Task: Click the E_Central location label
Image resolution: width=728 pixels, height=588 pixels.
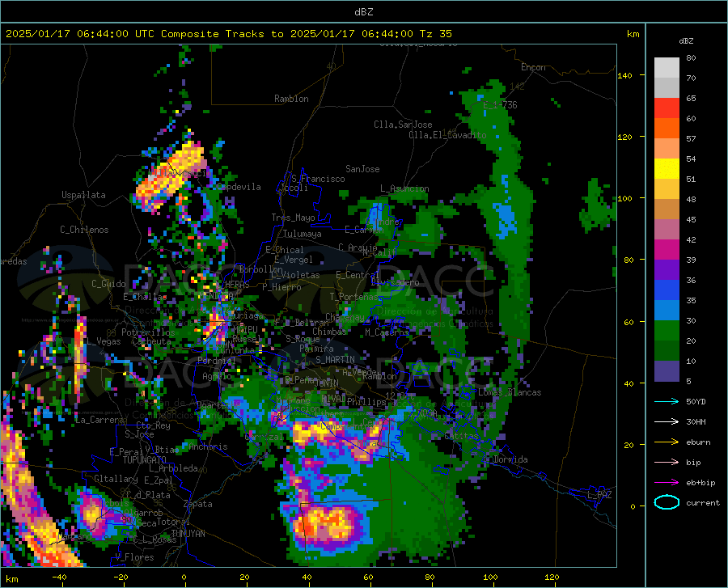Action: click(358, 275)
